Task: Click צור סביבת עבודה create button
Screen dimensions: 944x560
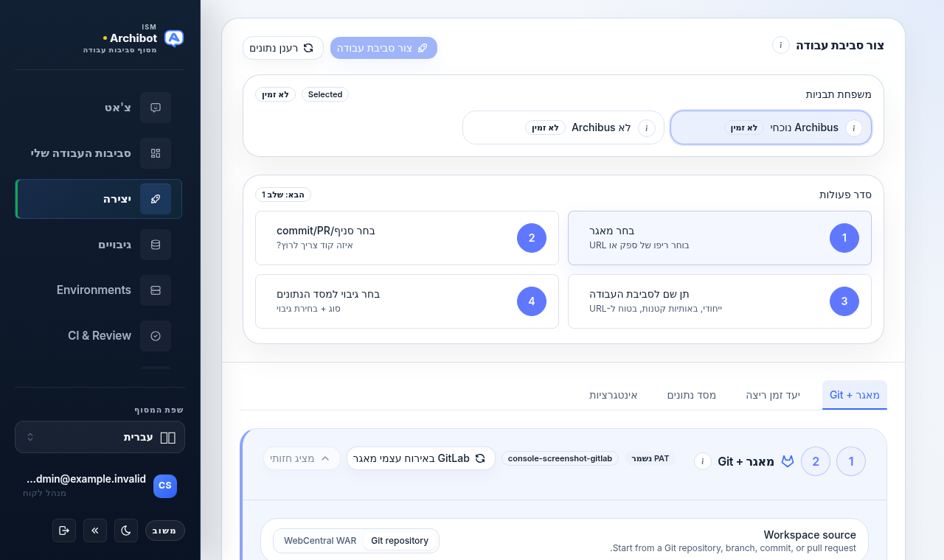Action: tap(383, 48)
